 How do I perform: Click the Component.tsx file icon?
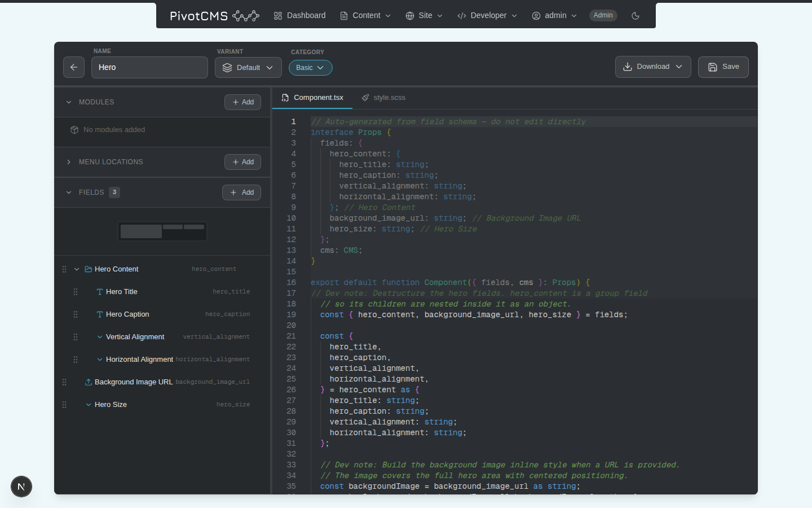pyautogui.click(x=285, y=98)
